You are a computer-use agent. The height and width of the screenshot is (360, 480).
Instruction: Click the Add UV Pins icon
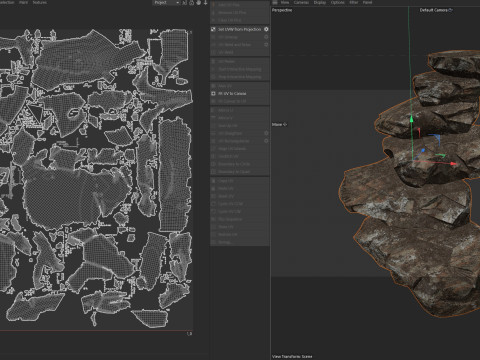213,5
